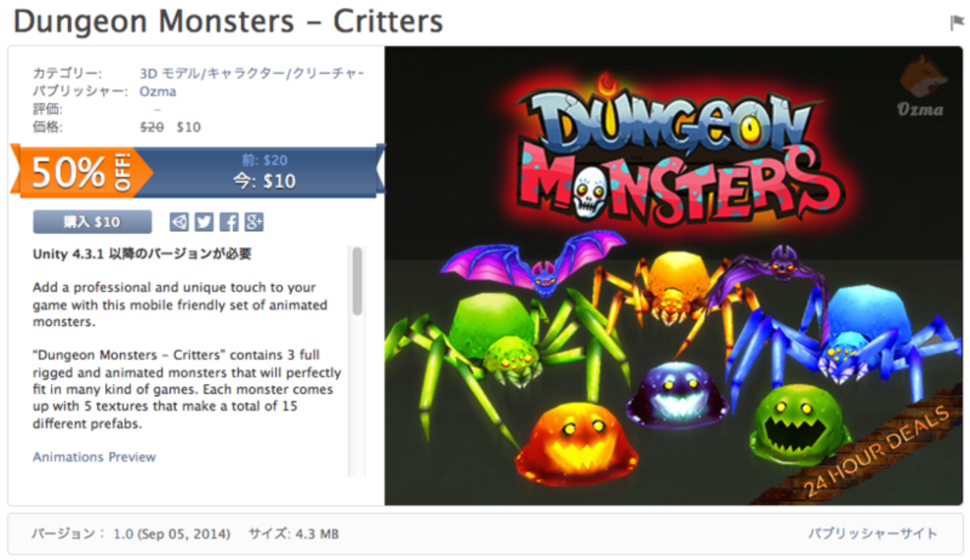Click the Dungeon Monsters – Critters title
This screenshot has width=970, height=560.
coord(228,22)
